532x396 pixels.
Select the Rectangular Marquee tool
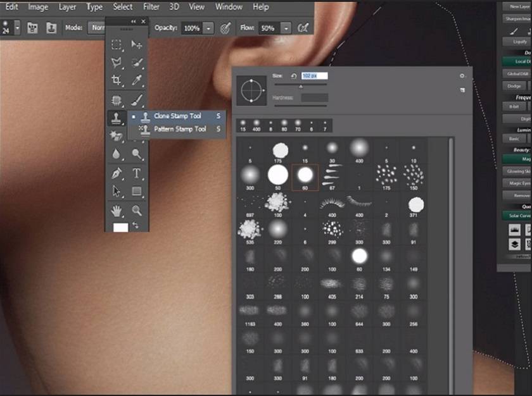pos(117,45)
